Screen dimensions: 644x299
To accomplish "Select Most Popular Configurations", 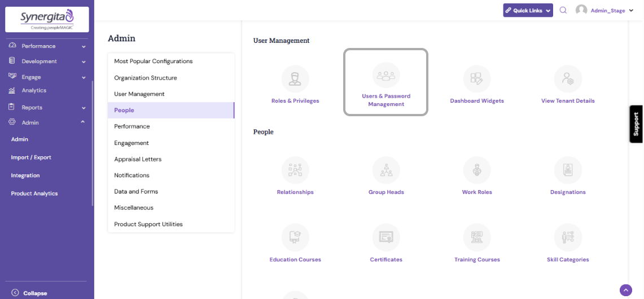I will pos(171,61).
